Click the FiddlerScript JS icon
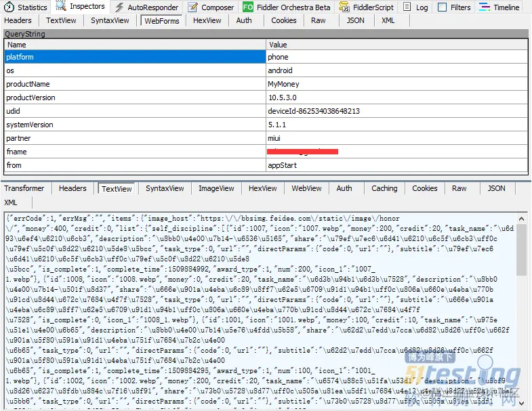Viewport: 532px width, 411px height. tap(344, 7)
